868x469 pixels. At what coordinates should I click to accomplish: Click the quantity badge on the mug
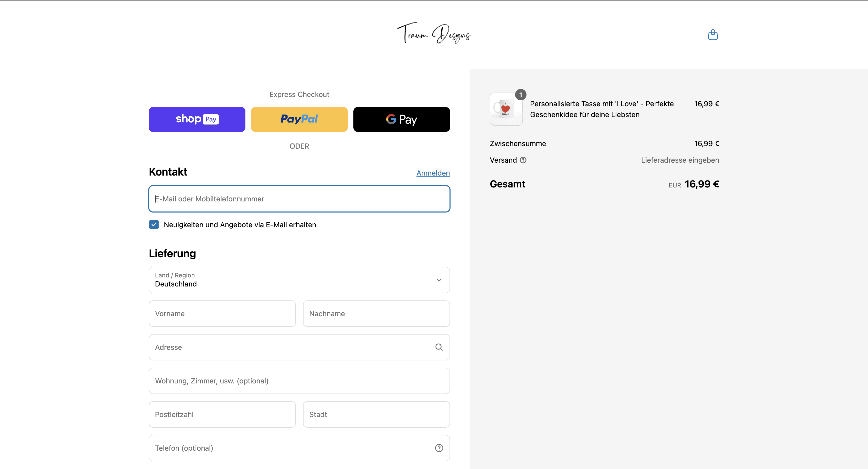[x=521, y=95]
